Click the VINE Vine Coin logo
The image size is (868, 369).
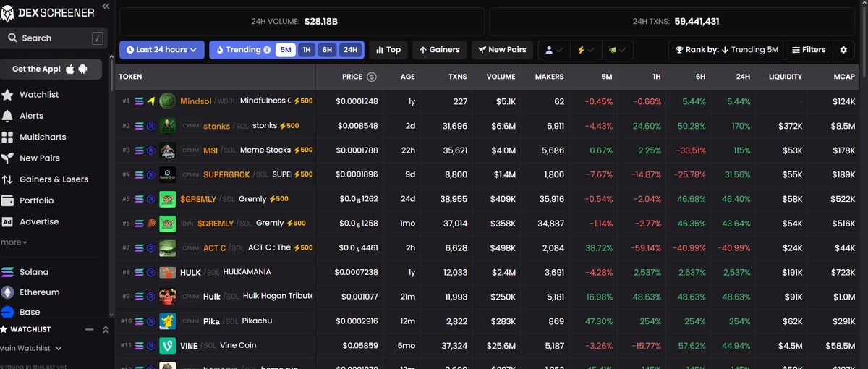[167, 345]
